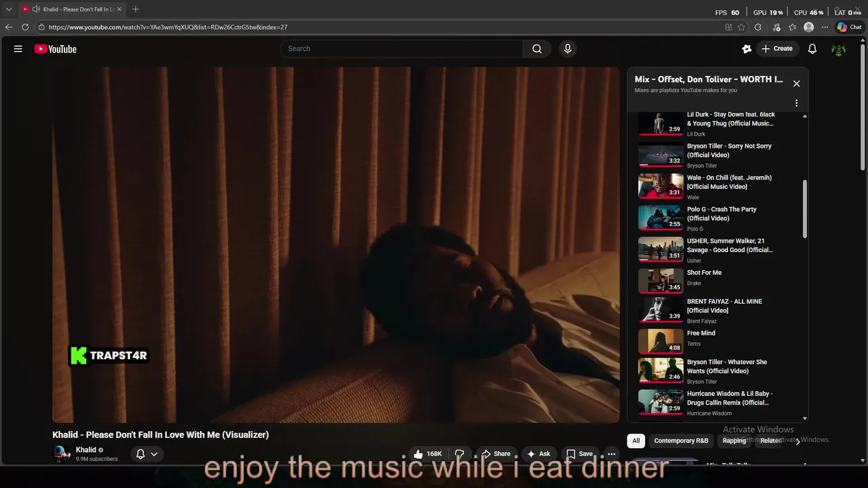The width and height of the screenshot is (868, 488).
Task: Start voice search with microphone icon
Action: (568, 49)
